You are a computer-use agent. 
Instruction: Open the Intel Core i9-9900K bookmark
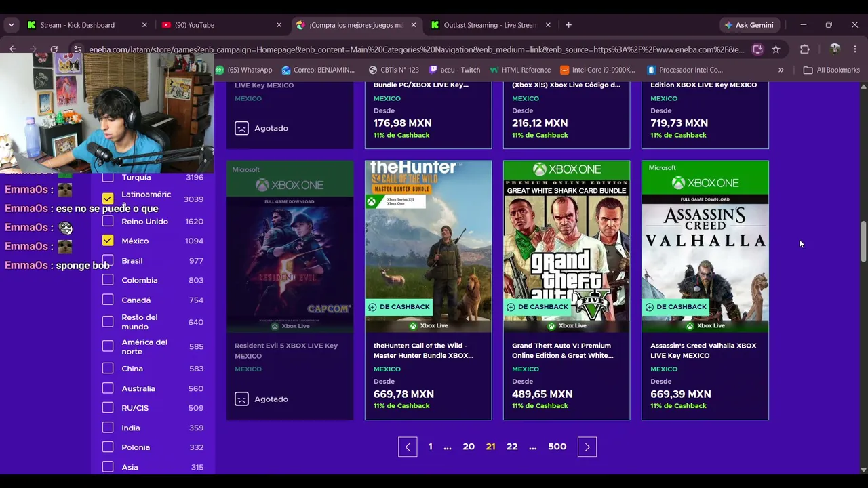[x=598, y=70]
